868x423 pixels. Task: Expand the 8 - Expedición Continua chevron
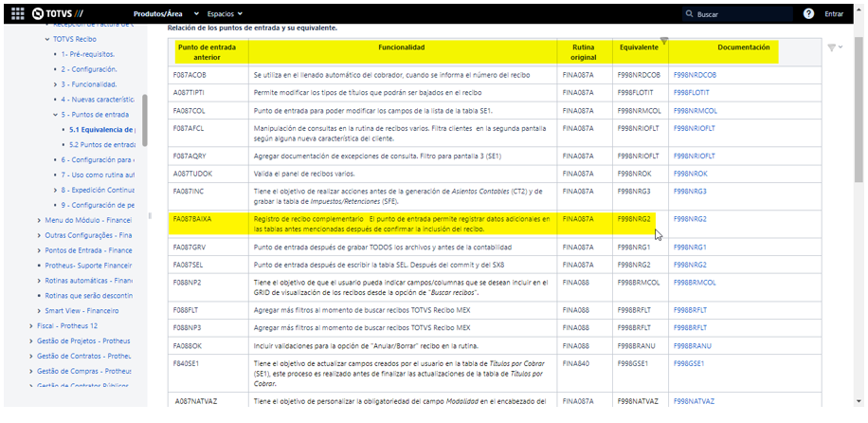pos(55,190)
